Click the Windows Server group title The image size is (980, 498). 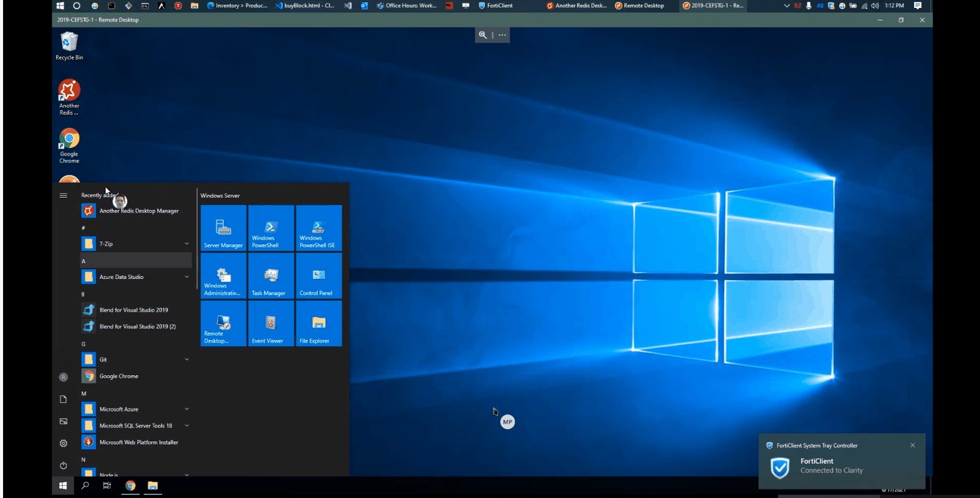click(220, 196)
